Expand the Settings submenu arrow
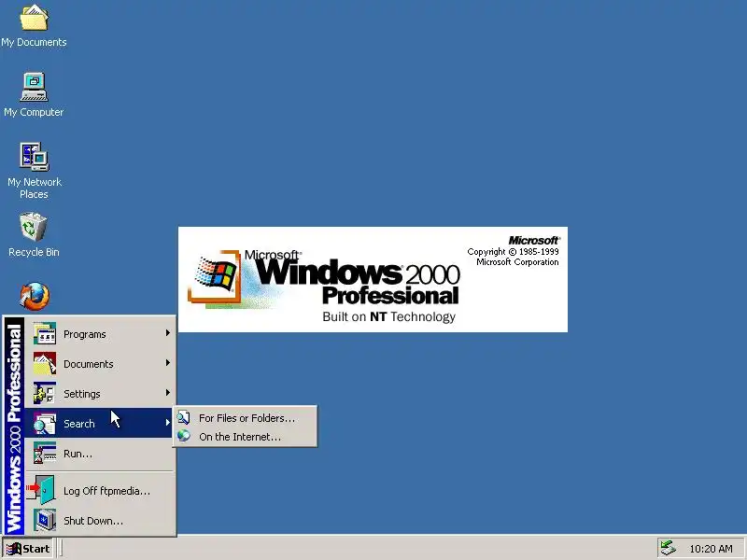This screenshot has width=747, height=560. 168,393
